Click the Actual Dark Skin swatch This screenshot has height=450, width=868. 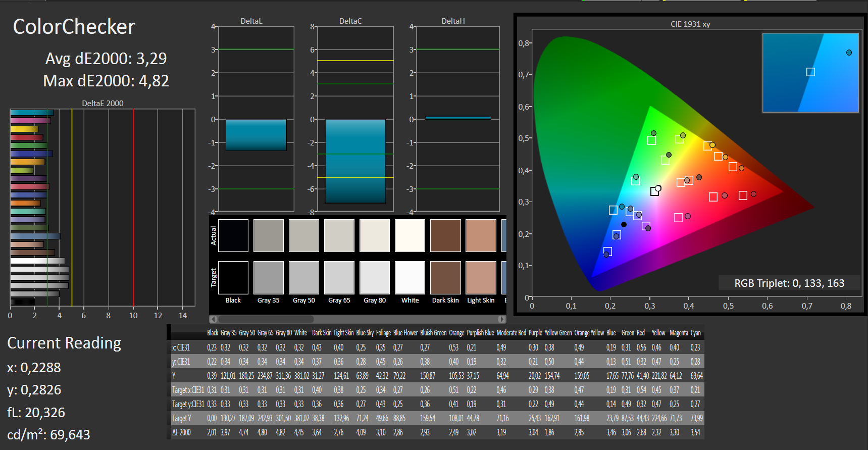pos(445,235)
